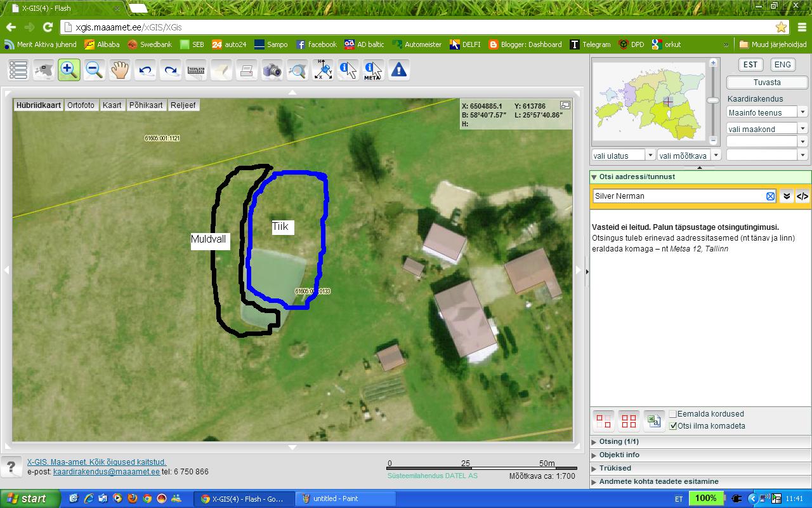Screen dimensions: 812x508
Task: Click the warning triangle toolbar icon
Action: (x=398, y=70)
